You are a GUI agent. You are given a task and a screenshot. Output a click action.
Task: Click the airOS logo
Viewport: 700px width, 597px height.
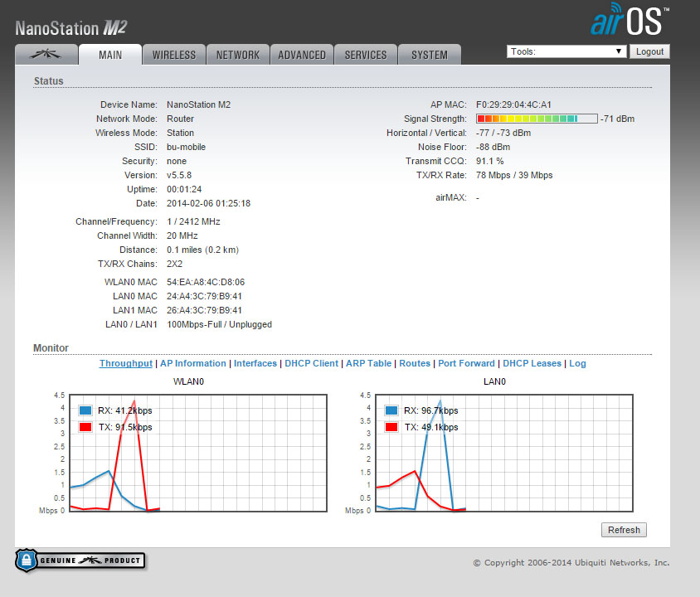pyautogui.click(x=630, y=20)
